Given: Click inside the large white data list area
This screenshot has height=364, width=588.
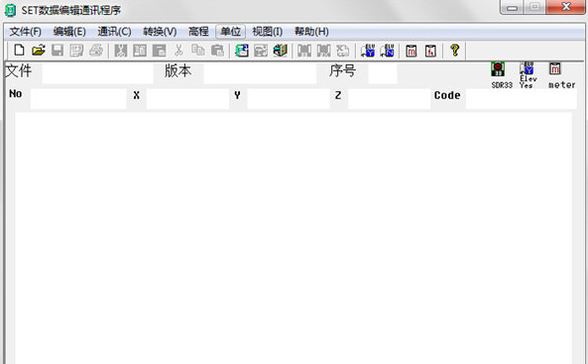Looking at the screenshot, I should (x=294, y=238).
